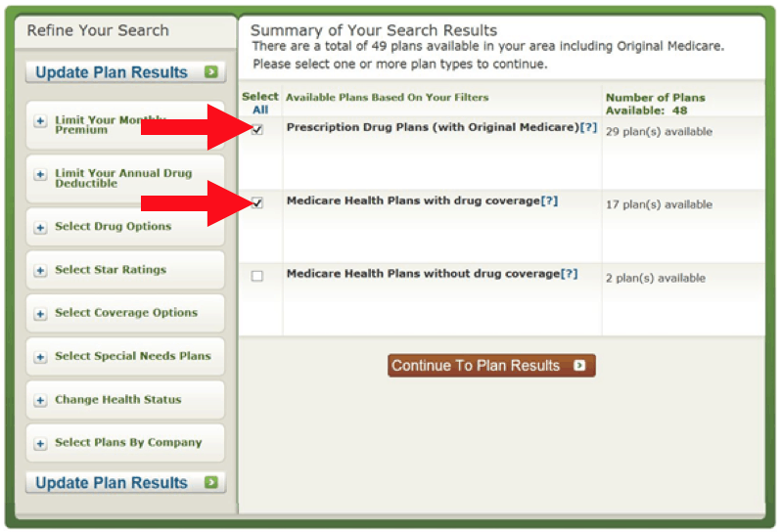This screenshot has height=532, width=781.
Task: Check Medicare Health Plans without drug coverage
Action: click(x=257, y=276)
